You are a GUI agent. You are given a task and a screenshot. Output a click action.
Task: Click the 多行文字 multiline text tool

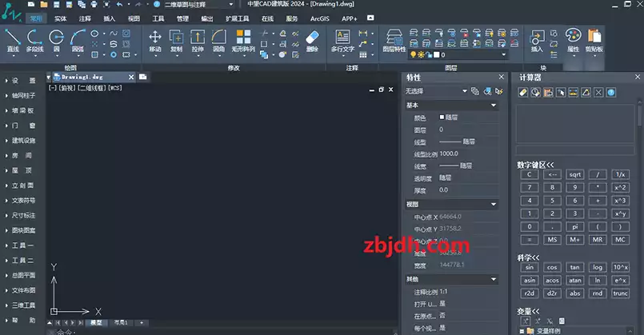tap(342, 41)
